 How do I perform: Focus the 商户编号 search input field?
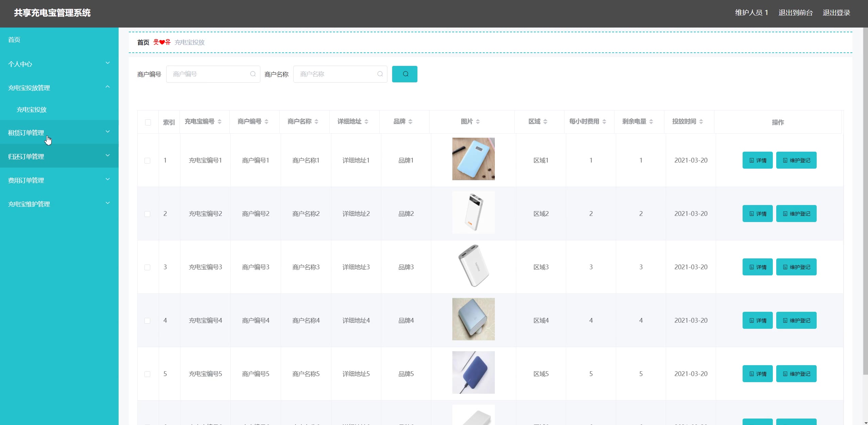[x=213, y=74]
